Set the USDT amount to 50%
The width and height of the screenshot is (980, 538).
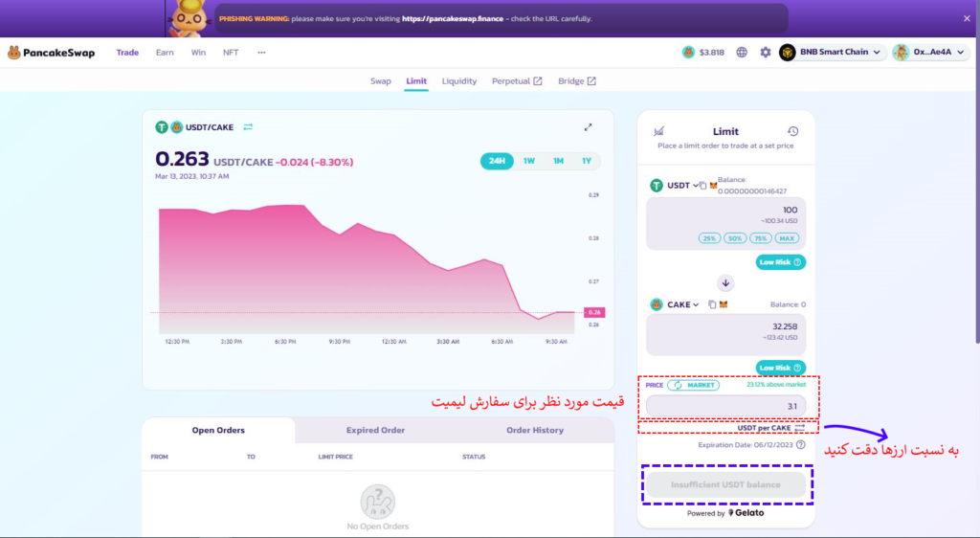click(735, 238)
